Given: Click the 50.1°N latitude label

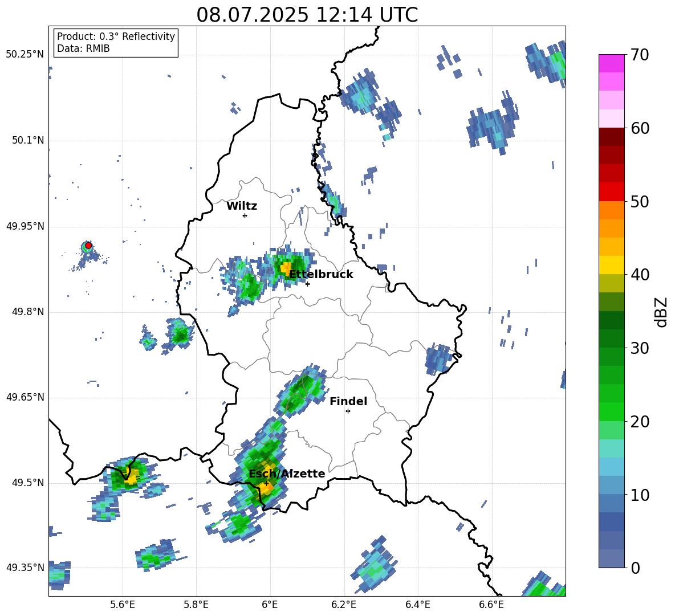Looking at the screenshot, I should click(x=28, y=140).
